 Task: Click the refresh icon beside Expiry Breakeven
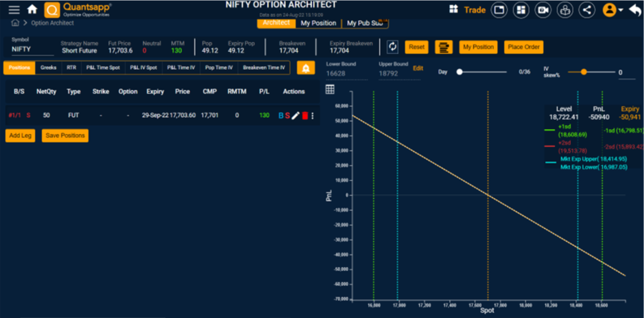pyautogui.click(x=393, y=47)
